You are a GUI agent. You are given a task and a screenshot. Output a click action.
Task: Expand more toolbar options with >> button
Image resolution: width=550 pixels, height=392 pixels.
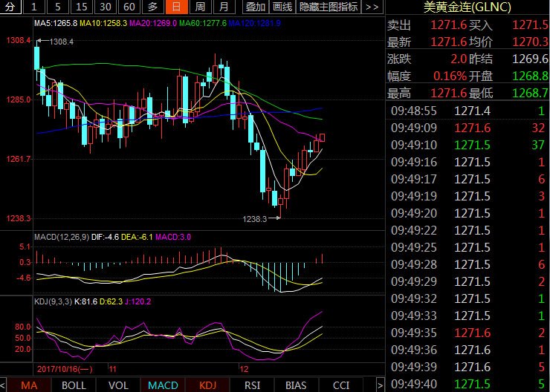[372, 7]
